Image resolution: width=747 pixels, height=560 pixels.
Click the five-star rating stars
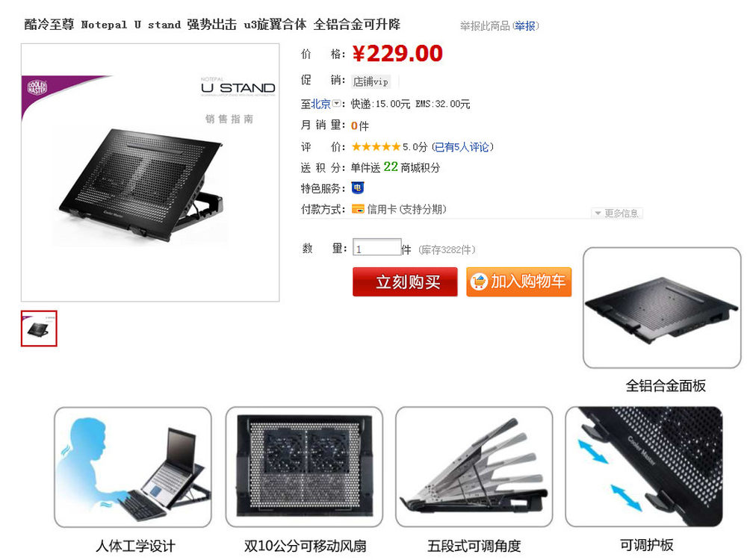376,146
